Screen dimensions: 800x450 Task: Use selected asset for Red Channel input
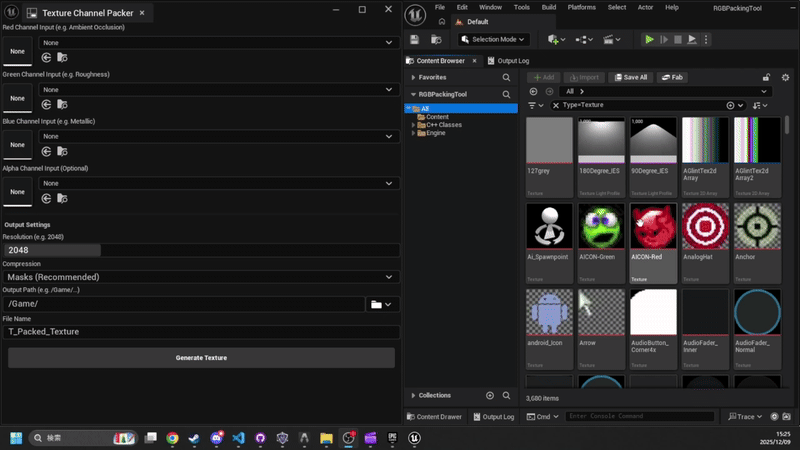46,58
